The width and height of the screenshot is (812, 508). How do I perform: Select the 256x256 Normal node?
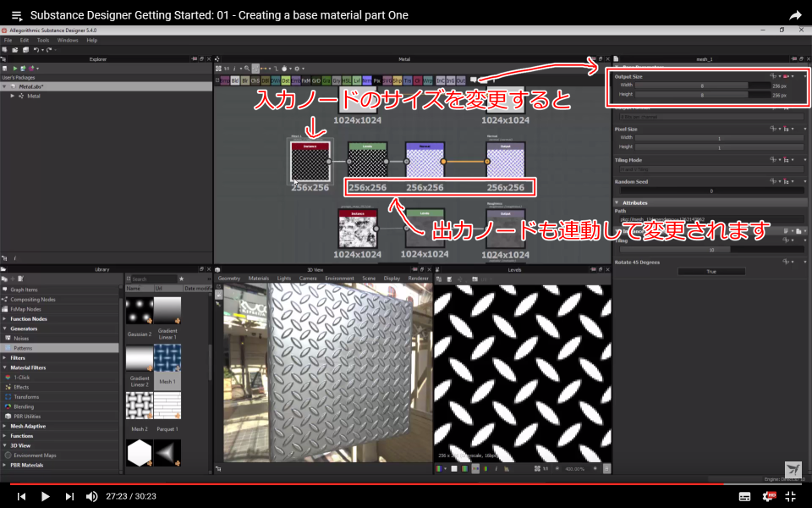425,161
